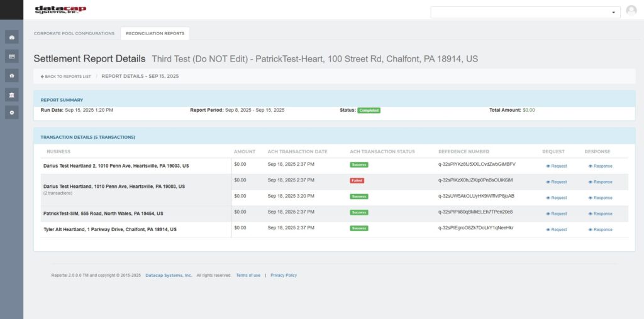Go back to reports list
This screenshot has height=319, width=644.
(x=66, y=76)
